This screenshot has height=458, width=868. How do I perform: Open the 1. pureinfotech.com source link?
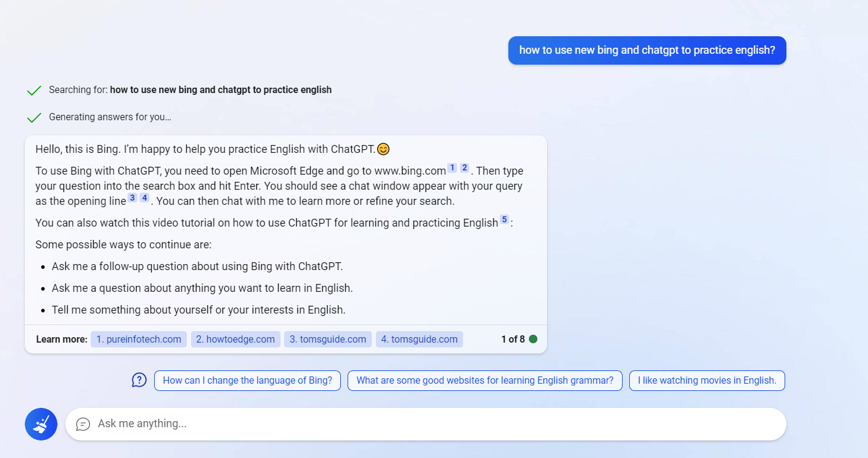pos(139,339)
